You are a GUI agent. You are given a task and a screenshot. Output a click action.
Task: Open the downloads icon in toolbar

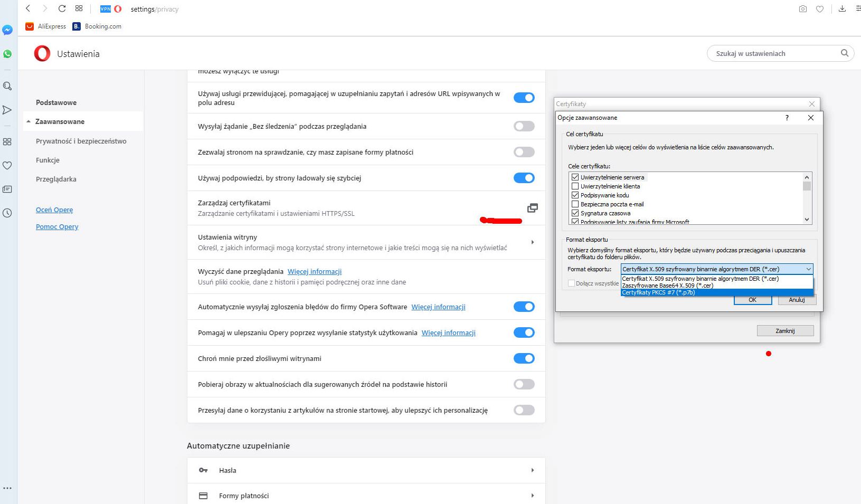click(842, 9)
